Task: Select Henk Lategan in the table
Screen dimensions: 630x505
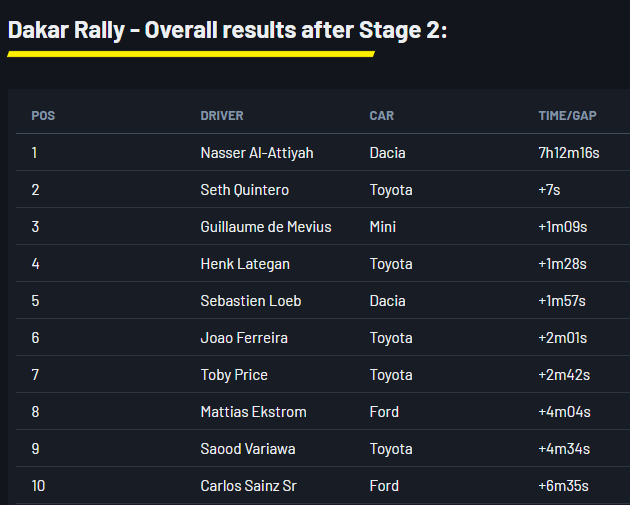Action: (x=243, y=264)
